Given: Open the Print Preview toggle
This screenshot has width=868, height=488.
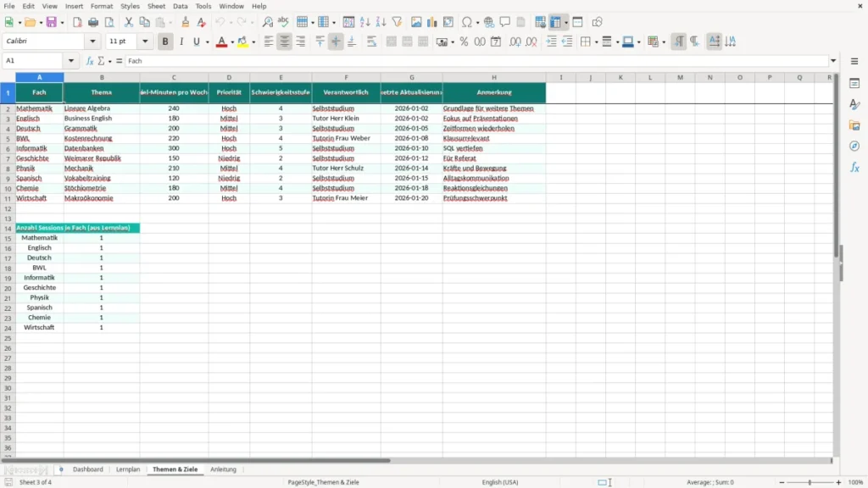Looking at the screenshot, I should 109,22.
